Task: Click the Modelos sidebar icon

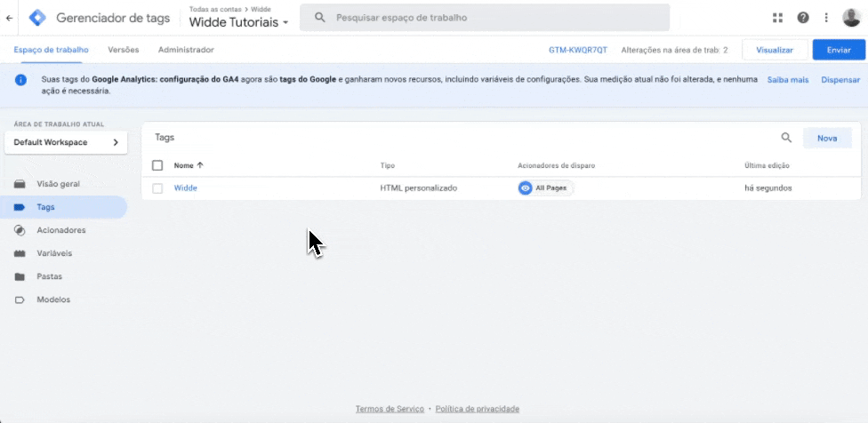Action: point(20,299)
